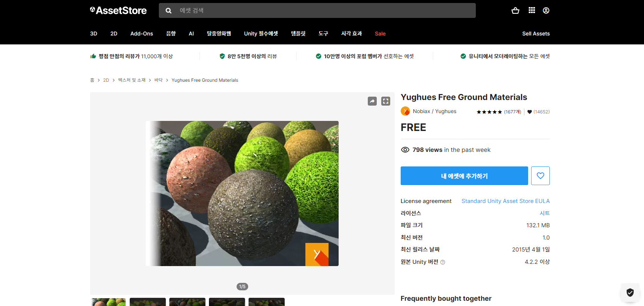This screenshot has height=306, width=644.
Task: Go to 2D breadcrumb link
Action: pos(106,80)
